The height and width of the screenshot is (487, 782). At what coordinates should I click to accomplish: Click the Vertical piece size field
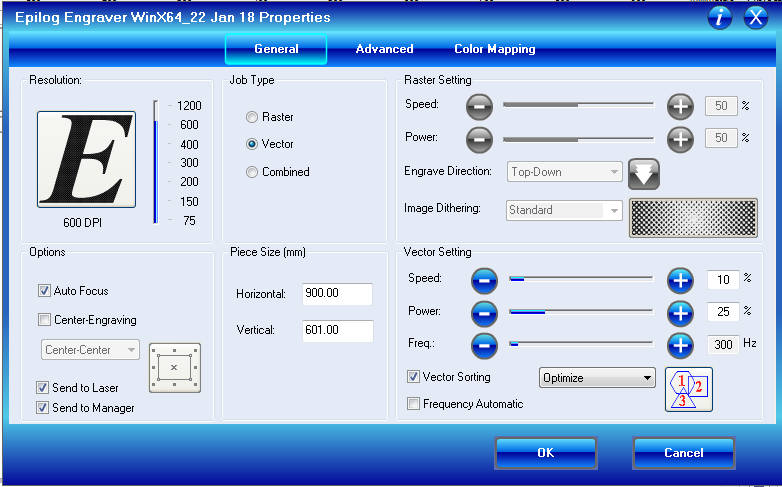pyautogui.click(x=337, y=330)
